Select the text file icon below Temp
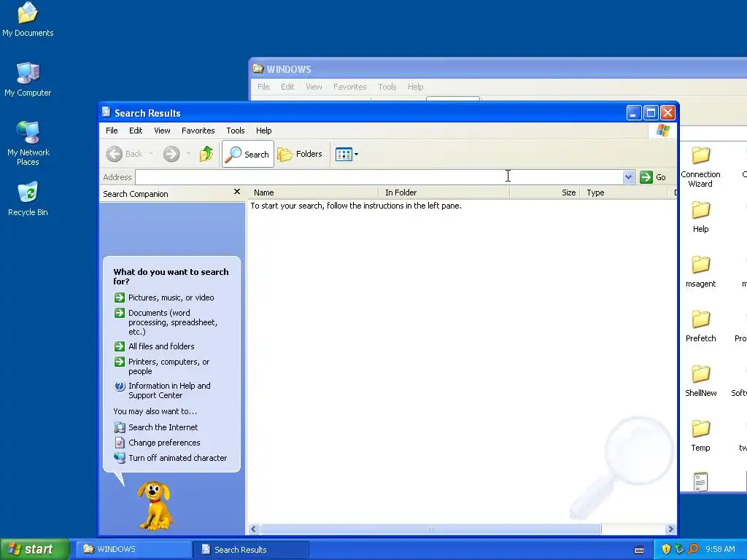 [x=701, y=481]
